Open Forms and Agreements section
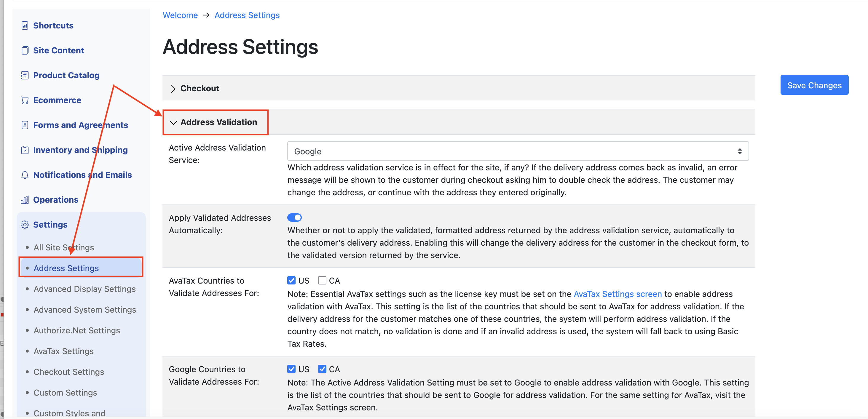Viewport: 868px width, 419px height. 81,125
